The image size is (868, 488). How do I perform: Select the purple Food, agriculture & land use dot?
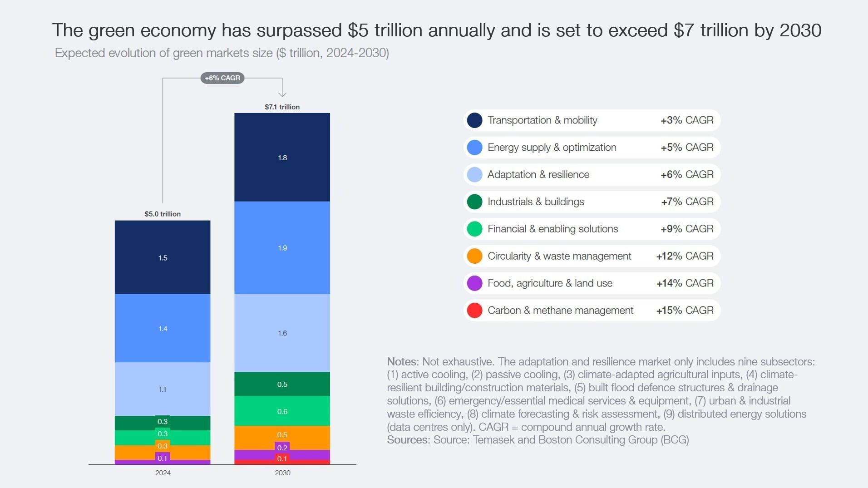(474, 283)
